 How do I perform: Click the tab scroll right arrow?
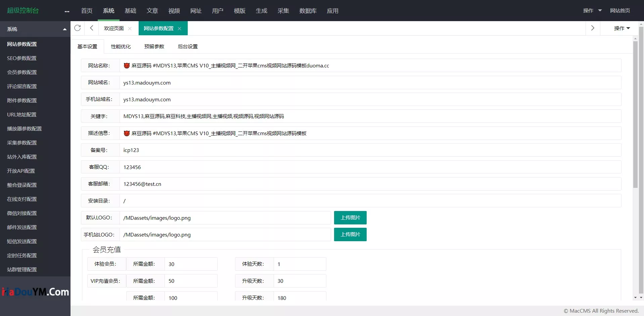click(593, 28)
